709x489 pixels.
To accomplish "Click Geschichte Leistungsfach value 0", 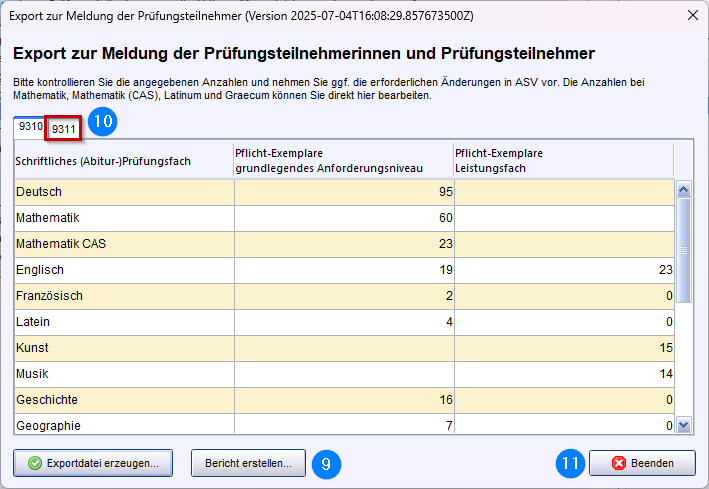I will click(565, 400).
